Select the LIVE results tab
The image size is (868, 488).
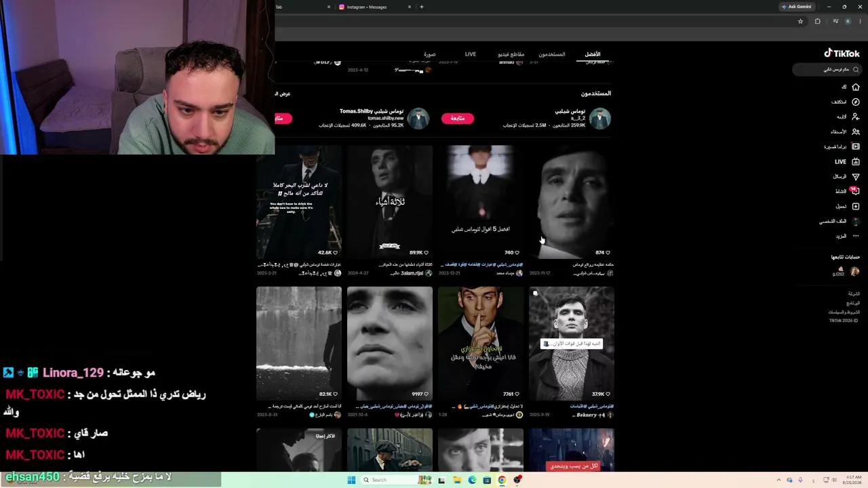[x=471, y=54]
